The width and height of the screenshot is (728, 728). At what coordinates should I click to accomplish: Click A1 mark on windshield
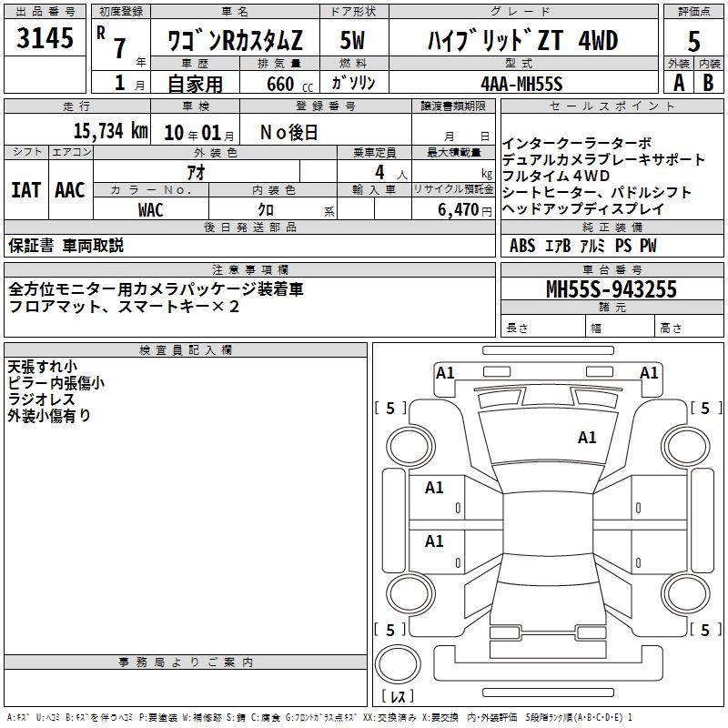pos(587,438)
